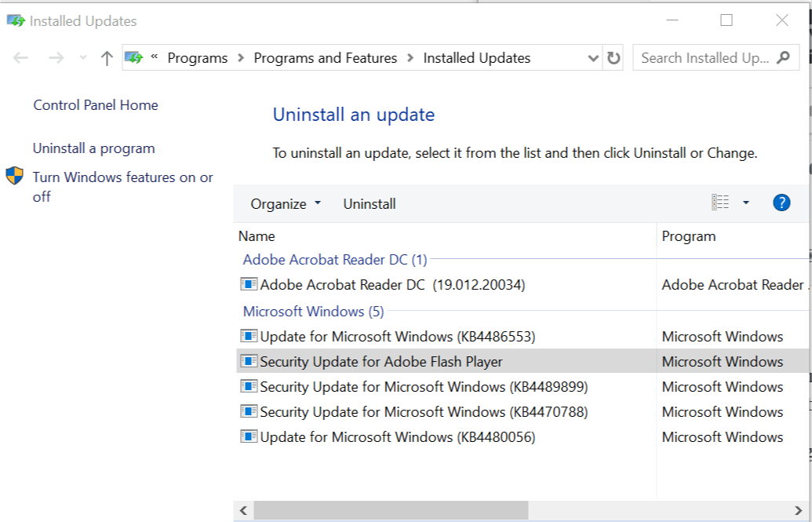Click the icon beside KB4480056 update

tap(249, 436)
